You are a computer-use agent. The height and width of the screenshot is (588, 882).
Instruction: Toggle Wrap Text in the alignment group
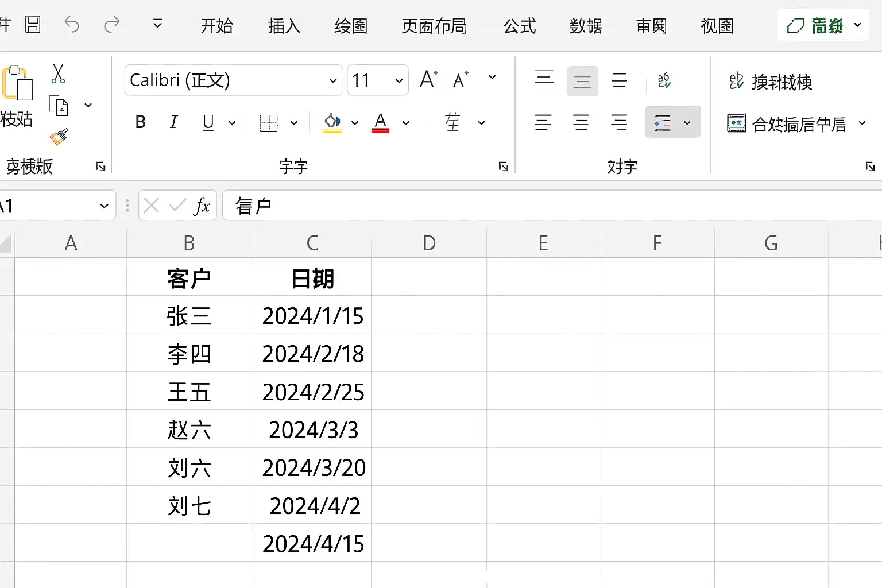[771, 82]
